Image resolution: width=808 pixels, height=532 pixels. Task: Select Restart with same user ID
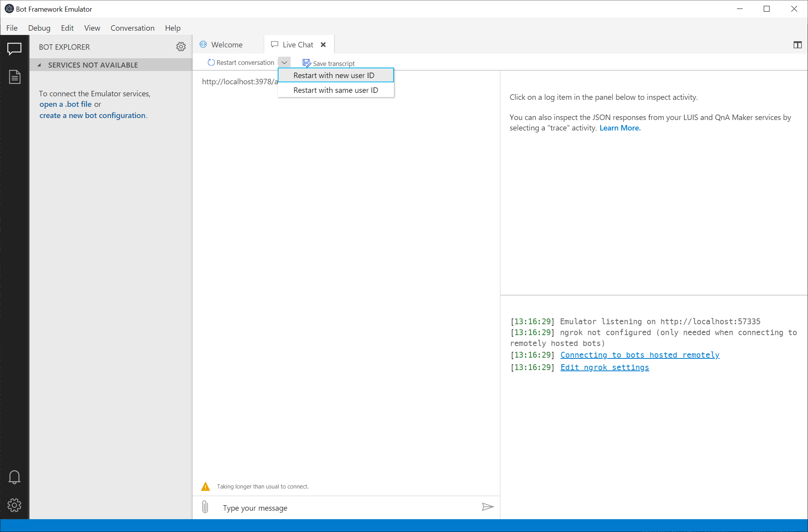[336, 90]
